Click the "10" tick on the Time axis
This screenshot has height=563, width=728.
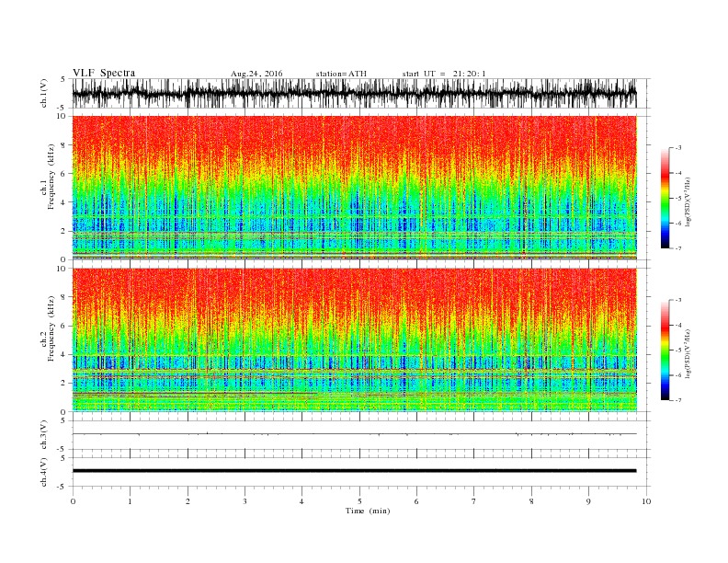[x=646, y=501]
